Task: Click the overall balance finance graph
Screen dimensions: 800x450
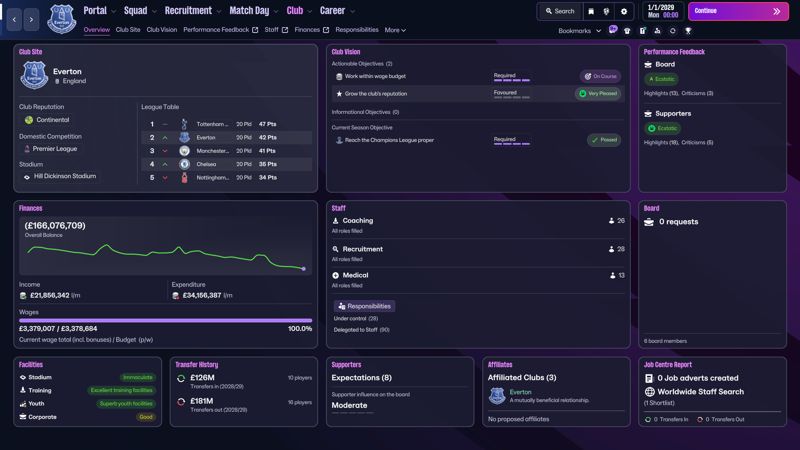Action: (165, 257)
